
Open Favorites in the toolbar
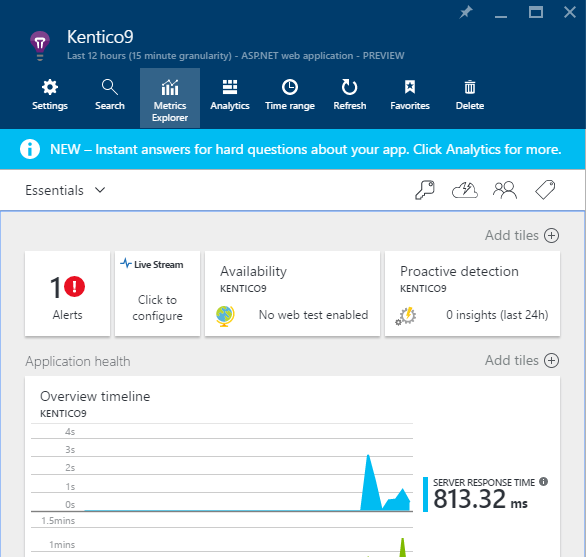coord(410,95)
